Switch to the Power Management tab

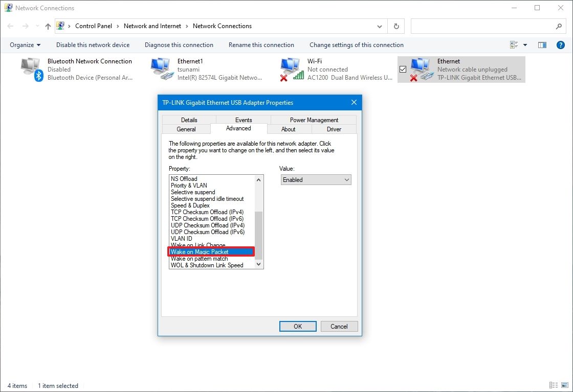313,120
